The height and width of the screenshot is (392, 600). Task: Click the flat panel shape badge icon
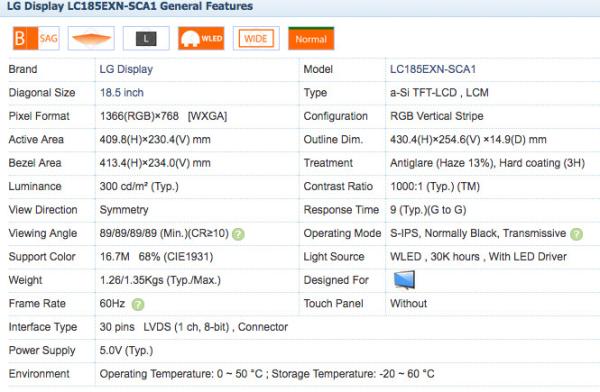pyautogui.click(x=91, y=38)
